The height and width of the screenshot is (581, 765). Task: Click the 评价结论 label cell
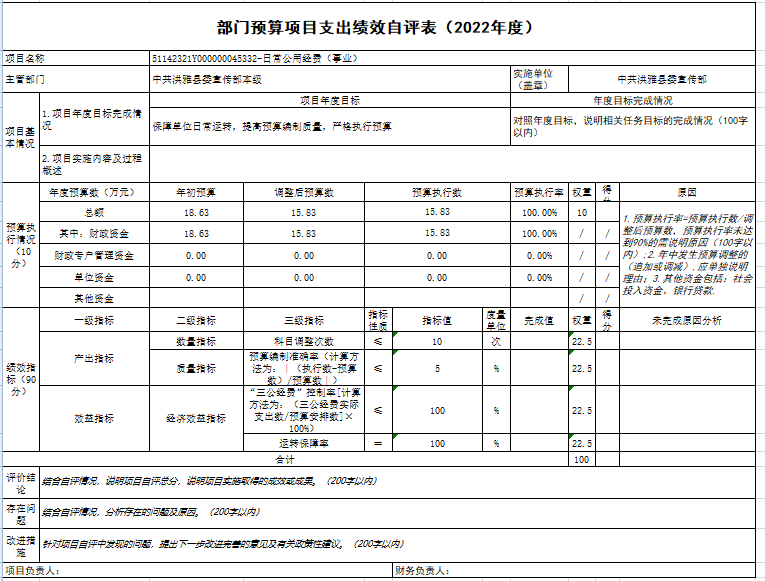pos(21,482)
